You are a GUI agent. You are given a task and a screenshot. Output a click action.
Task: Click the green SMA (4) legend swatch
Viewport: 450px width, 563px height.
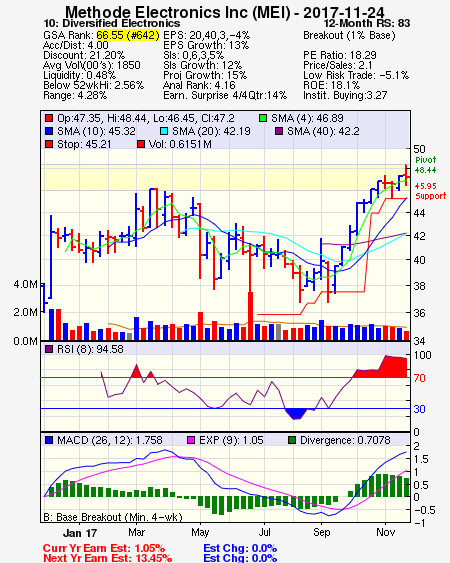[263, 118]
